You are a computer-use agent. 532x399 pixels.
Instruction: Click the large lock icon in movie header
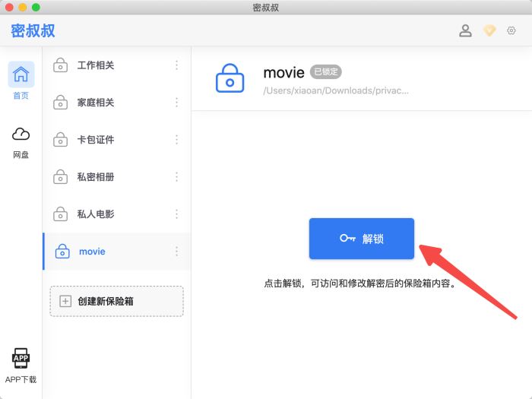tap(230, 78)
